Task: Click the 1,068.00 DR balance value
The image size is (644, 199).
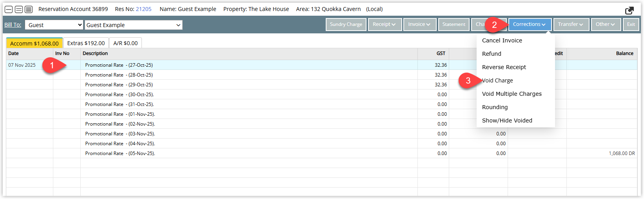Action: tap(622, 153)
